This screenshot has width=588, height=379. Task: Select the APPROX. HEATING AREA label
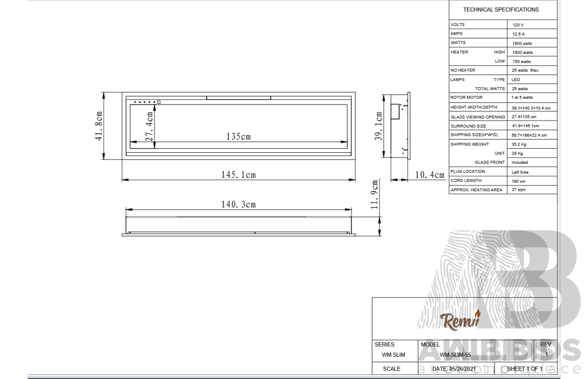[476, 190]
